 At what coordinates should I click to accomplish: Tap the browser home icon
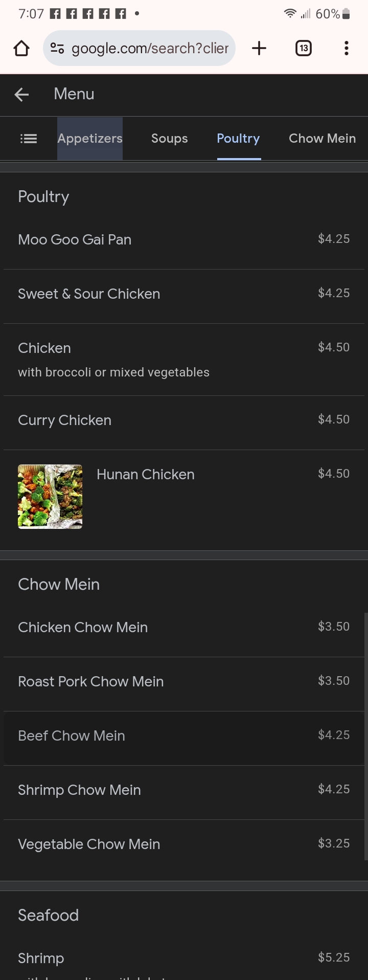(x=21, y=49)
